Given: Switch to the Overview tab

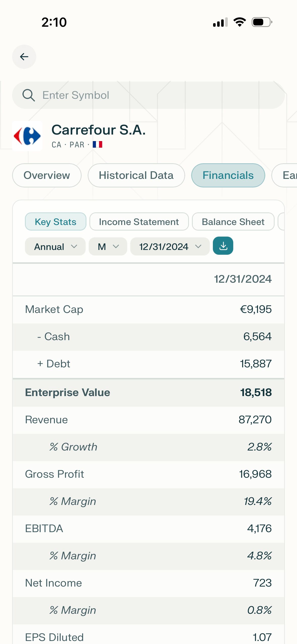Looking at the screenshot, I should (47, 175).
